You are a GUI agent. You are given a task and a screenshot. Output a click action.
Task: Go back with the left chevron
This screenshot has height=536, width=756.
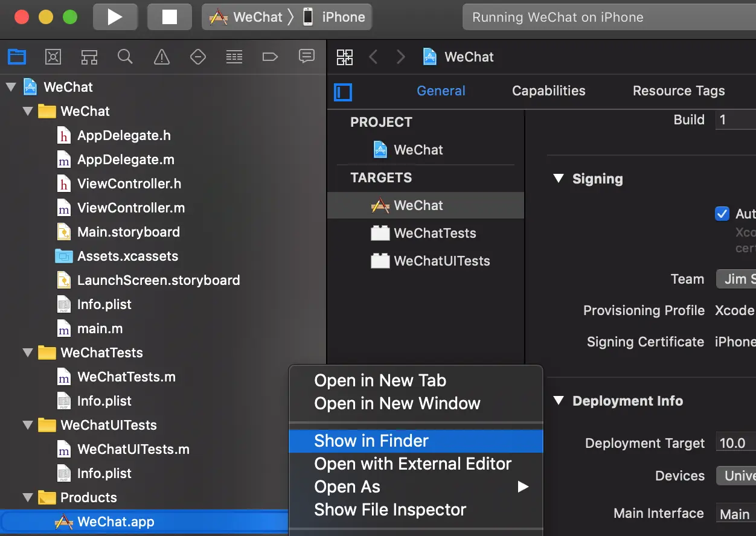[373, 57]
